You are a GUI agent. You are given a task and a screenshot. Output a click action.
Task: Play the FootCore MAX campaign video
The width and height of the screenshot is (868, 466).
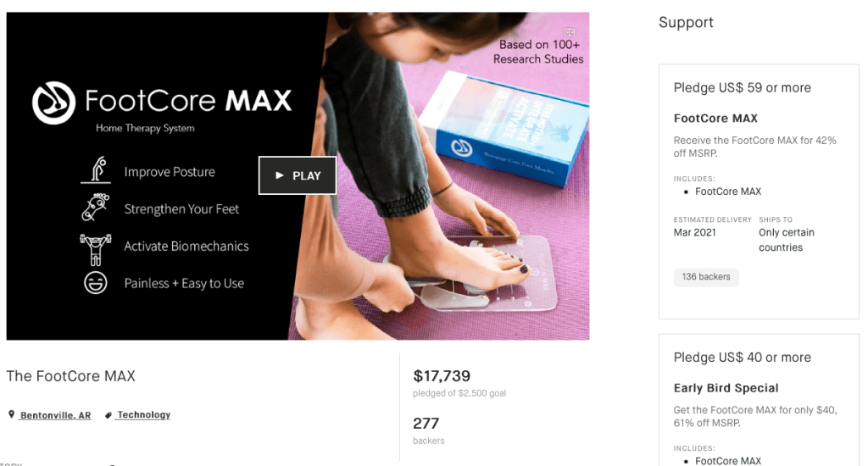[x=298, y=175]
